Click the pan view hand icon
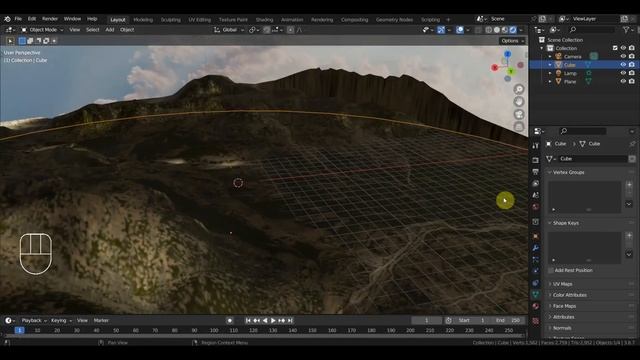This screenshot has width=640, height=360. point(519,102)
